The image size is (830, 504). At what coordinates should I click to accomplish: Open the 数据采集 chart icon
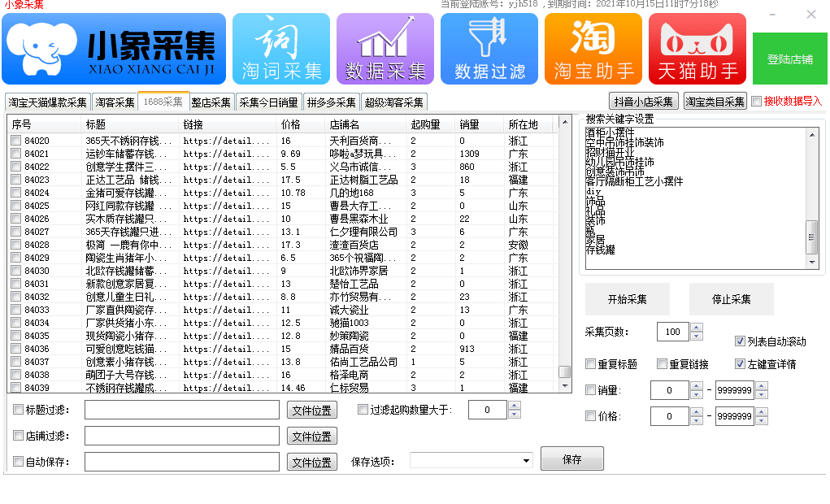pos(385,48)
